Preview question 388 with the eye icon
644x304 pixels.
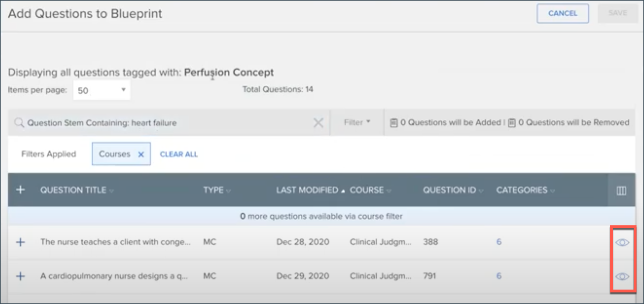tap(622, 242)
